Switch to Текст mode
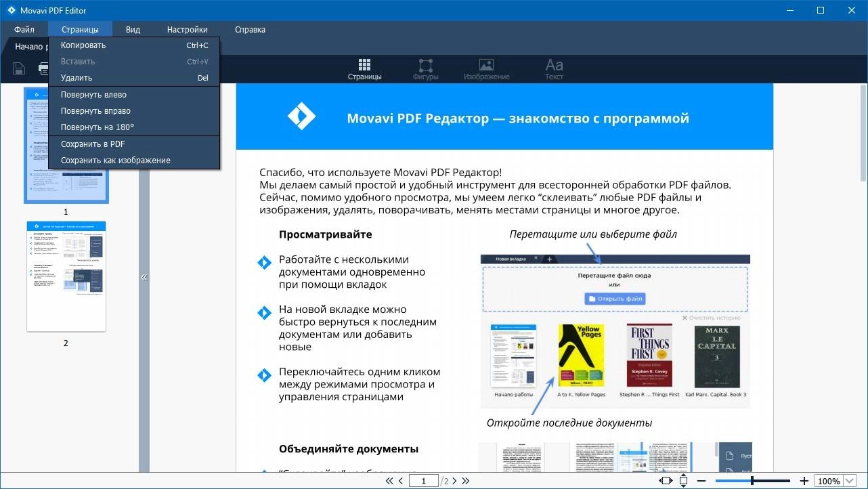 (554, 69)
